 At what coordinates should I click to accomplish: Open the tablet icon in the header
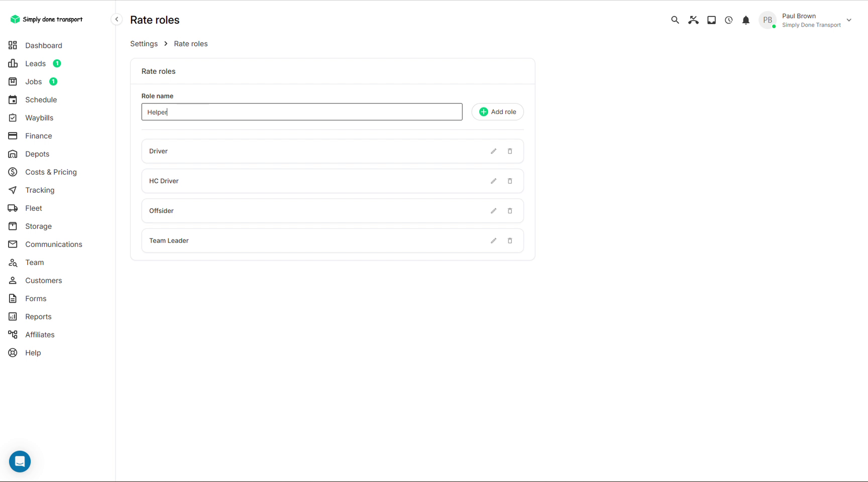711,20
